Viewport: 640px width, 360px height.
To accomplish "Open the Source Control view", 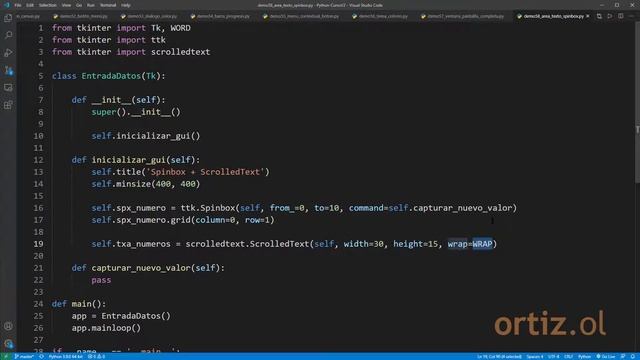I will point(8,70).
